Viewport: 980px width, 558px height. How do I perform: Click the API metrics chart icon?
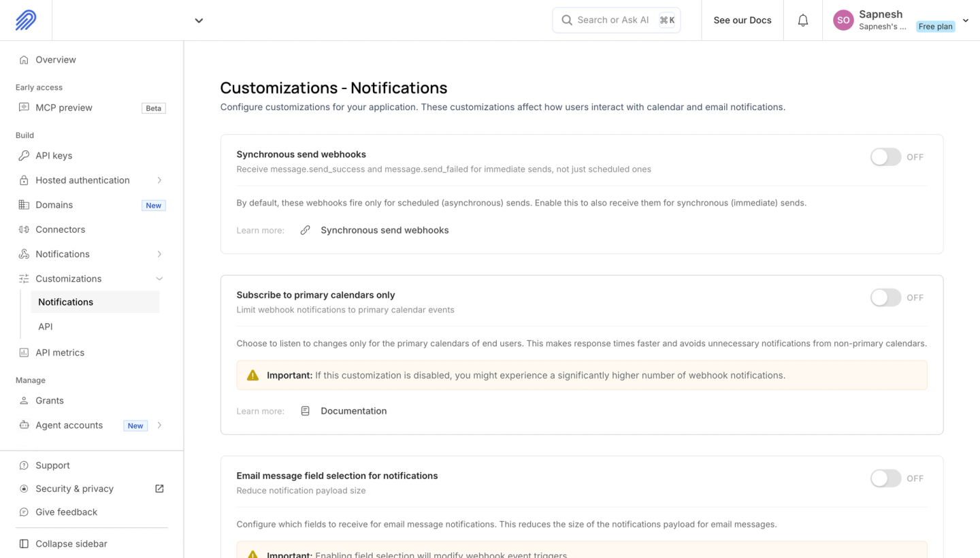24,352
